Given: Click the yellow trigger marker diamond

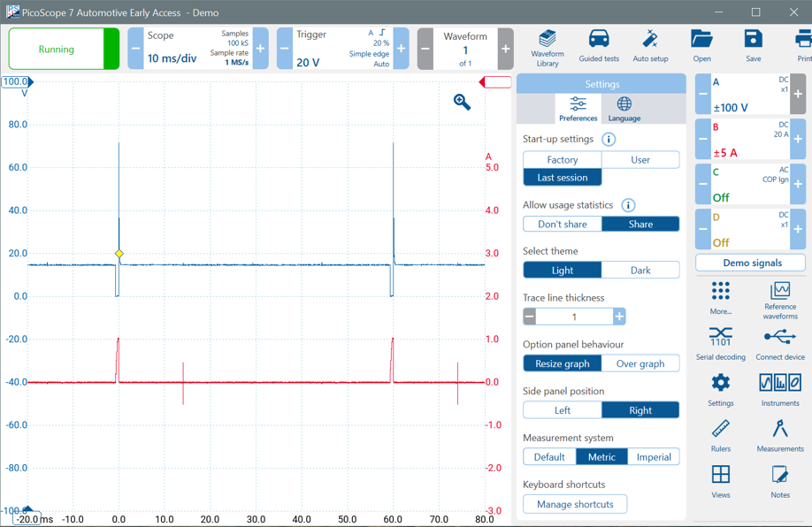Looking at the screenshot, I should [x=119, y=253].
